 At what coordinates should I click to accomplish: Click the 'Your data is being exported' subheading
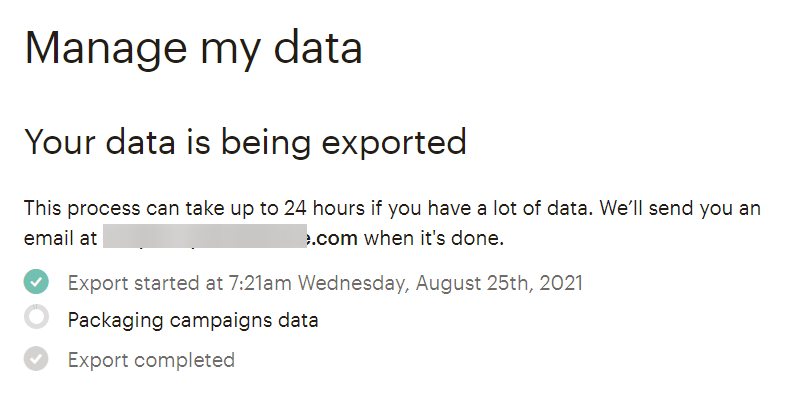[245, 142]
